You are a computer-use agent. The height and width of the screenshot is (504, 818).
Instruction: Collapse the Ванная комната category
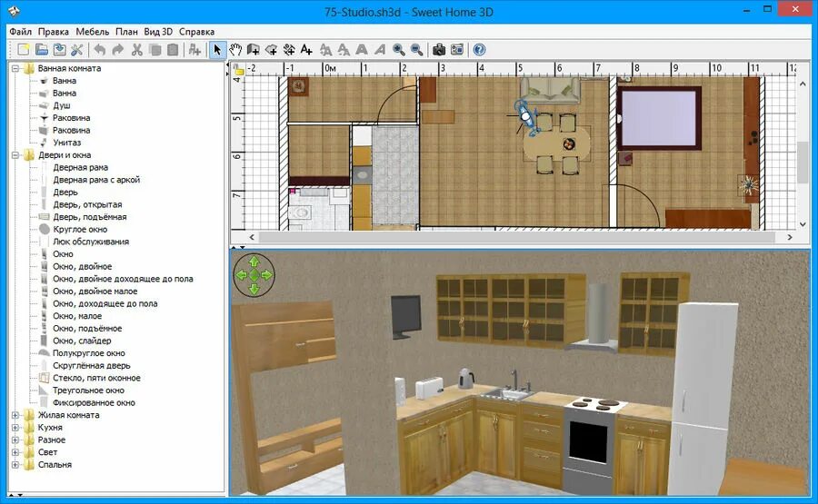pos(15,68)
